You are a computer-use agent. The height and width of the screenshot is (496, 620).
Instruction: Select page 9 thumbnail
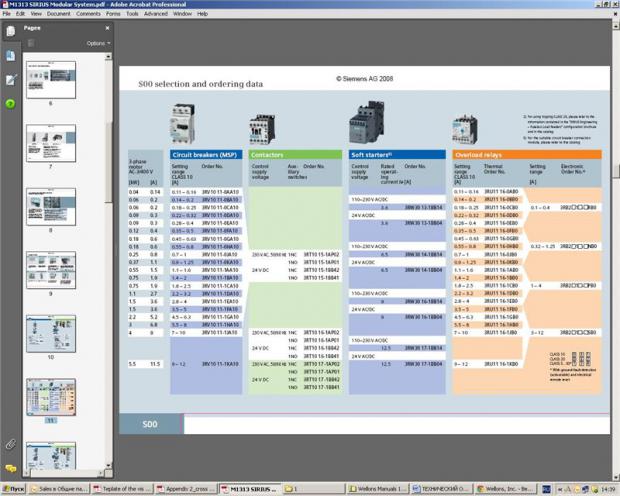pyautogui.click(x=51, y=270)
